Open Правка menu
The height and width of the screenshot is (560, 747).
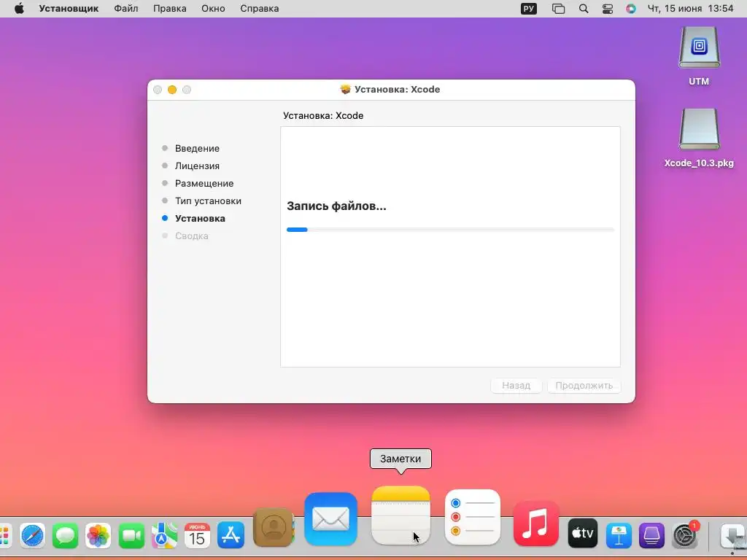[169, 9]
